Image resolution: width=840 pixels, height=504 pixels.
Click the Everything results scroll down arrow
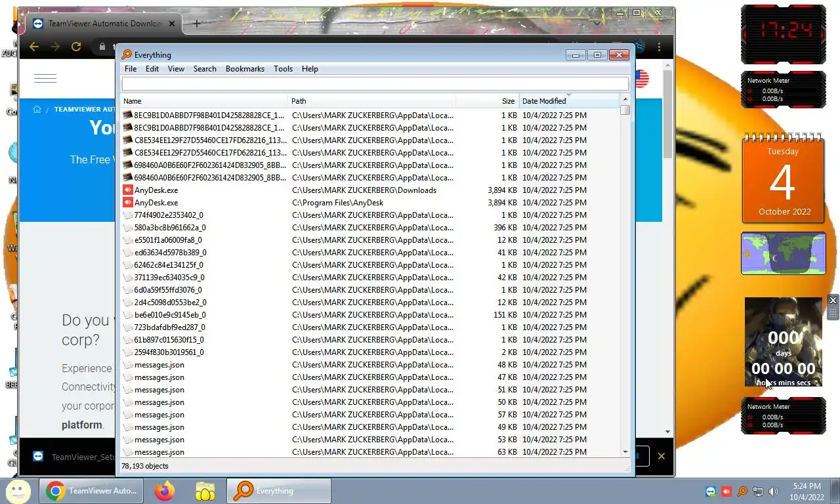tap(625, 452)
